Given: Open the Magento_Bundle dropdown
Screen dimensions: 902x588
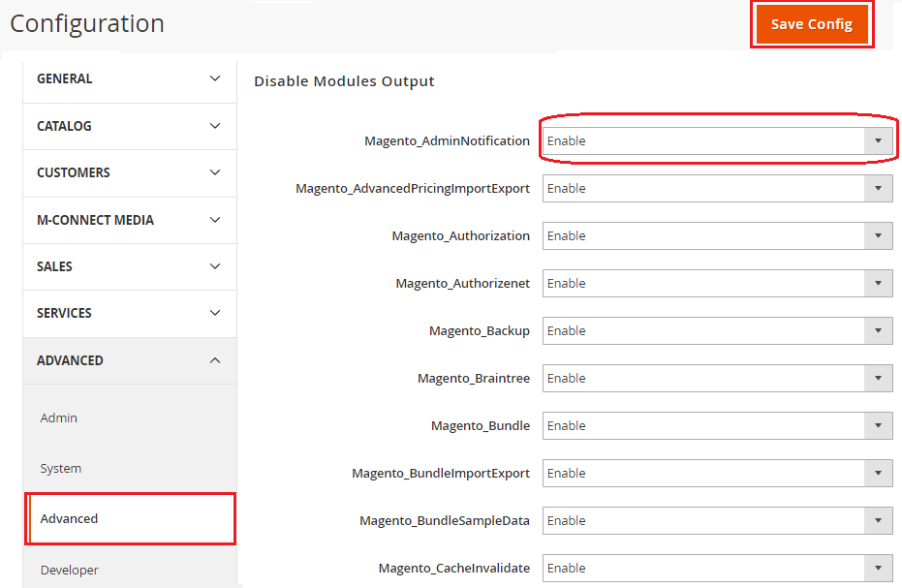Looking at the screenshot, I should [x=717, y=426].
